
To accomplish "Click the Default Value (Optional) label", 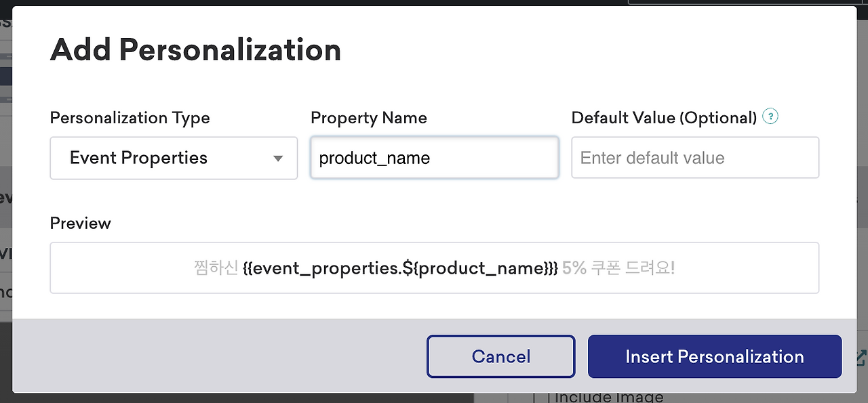I will [x=664, y=118].
